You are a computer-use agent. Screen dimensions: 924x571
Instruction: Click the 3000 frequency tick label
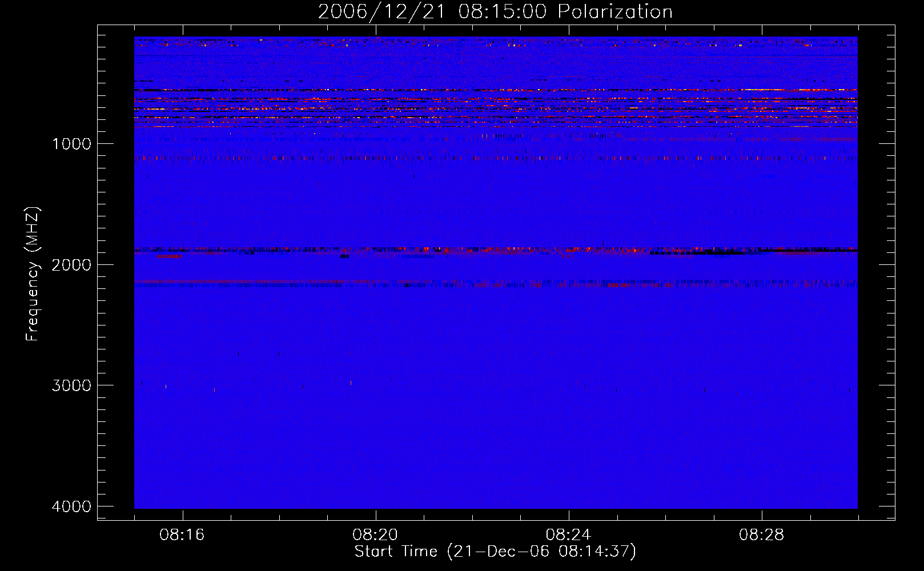click(x=71, y=385)
